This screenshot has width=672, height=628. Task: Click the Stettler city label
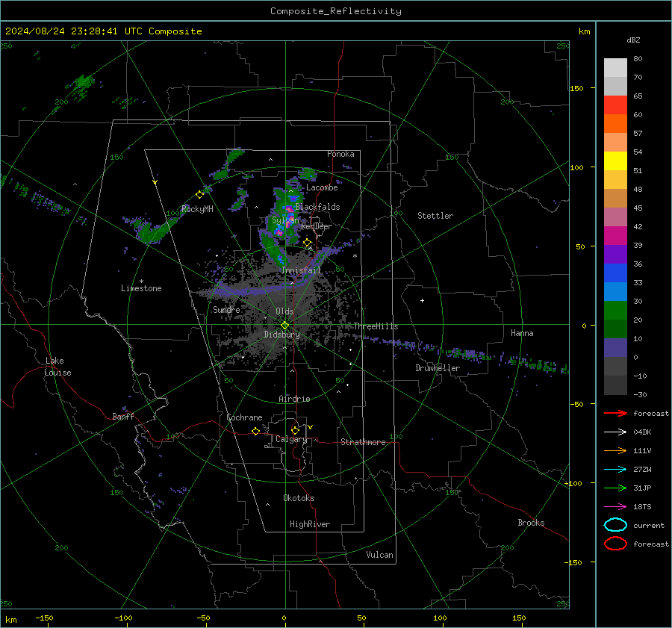[x=435, y=216]
